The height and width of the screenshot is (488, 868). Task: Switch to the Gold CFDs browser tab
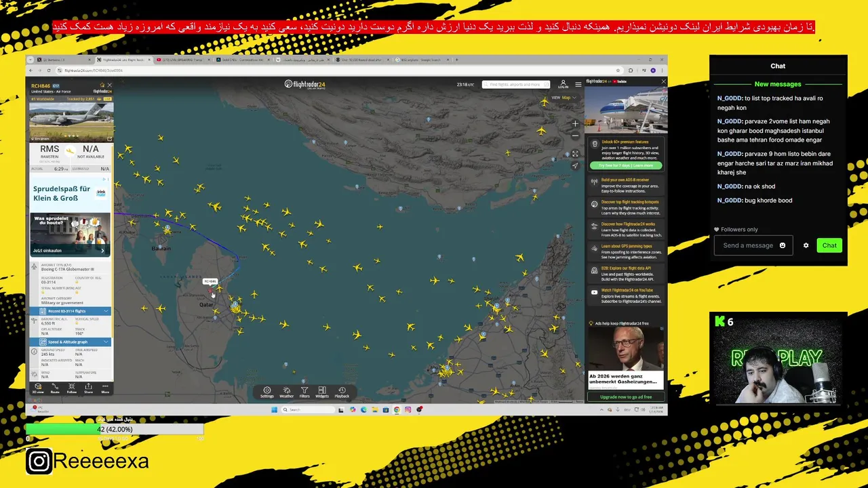click(x=241, y=60)
